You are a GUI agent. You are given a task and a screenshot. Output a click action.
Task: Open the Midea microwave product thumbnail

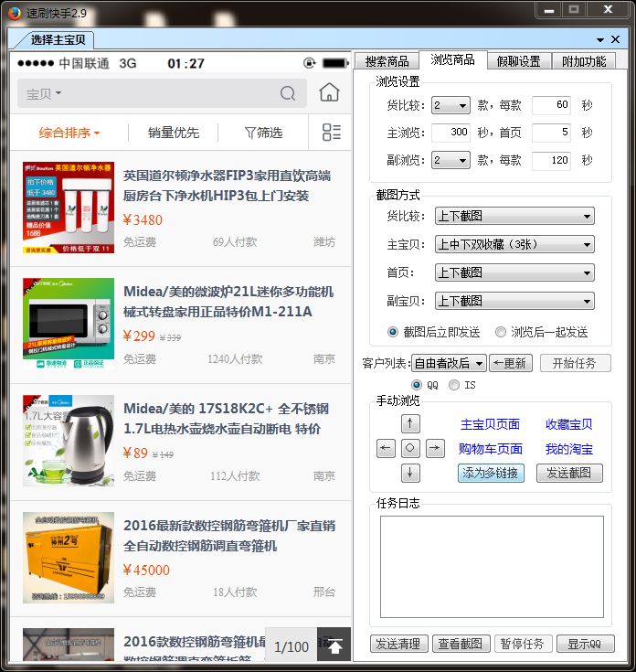(x=69, y=324)
